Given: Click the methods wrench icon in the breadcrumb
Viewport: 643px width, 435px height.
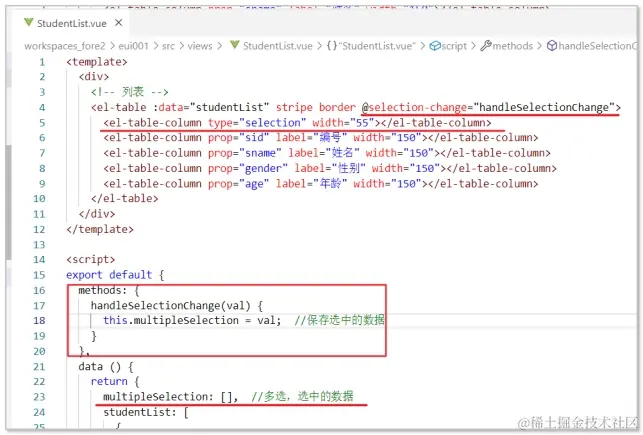Looking at the screenshot, I should (486, 46).
